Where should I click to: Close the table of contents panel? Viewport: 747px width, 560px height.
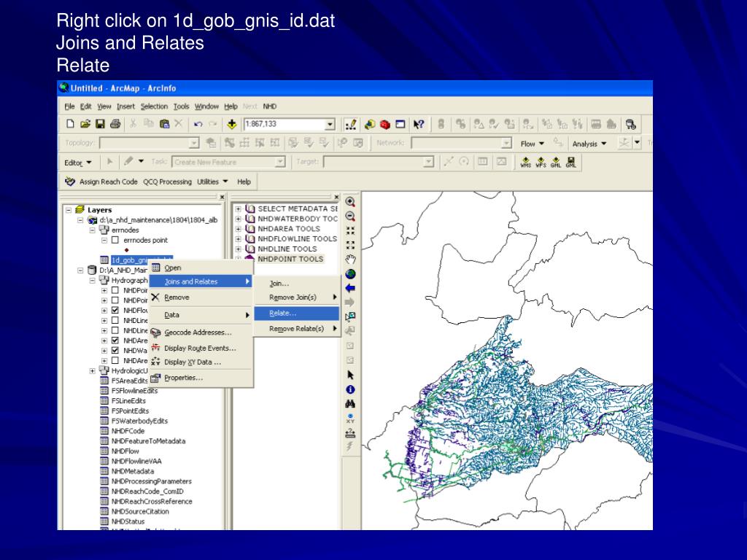pos(222,197)
